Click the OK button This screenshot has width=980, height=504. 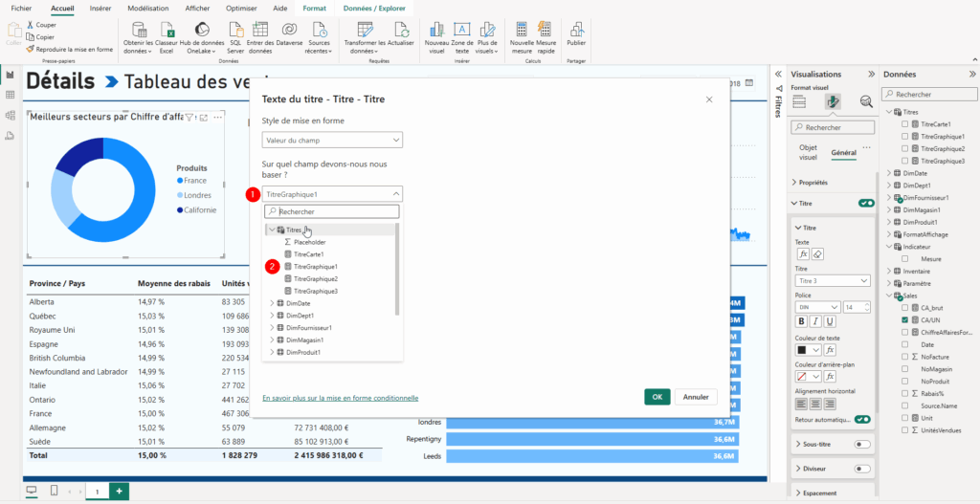[x=657, y=397]
